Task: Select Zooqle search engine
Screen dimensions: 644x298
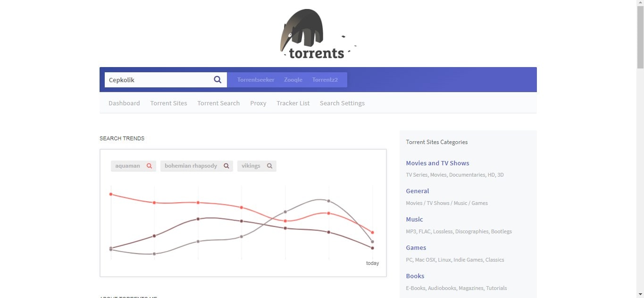Action: coord(293,80)
